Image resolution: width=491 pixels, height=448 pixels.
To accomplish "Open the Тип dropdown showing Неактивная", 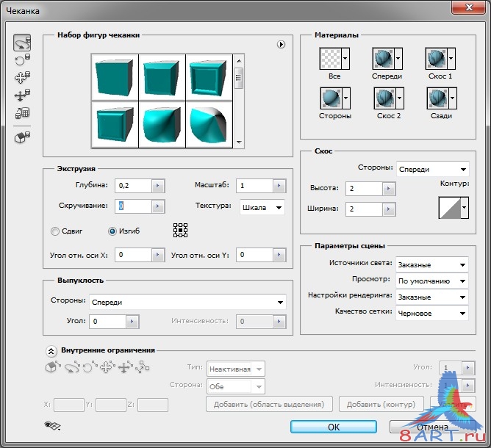I will click(236, 369).
